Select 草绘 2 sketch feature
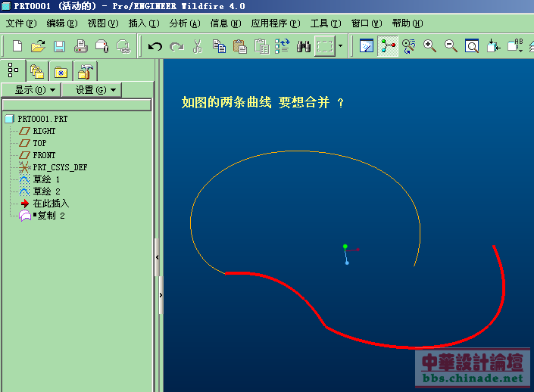The height and width of the screenshot is (392, 534). pyautogui.click(x=39, y=191)
